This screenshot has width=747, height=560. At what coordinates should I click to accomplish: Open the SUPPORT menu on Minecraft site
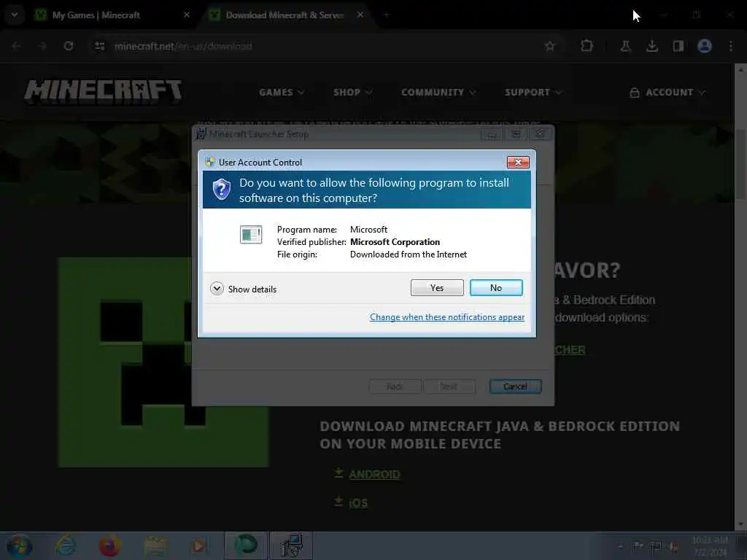tap(533, 93)
